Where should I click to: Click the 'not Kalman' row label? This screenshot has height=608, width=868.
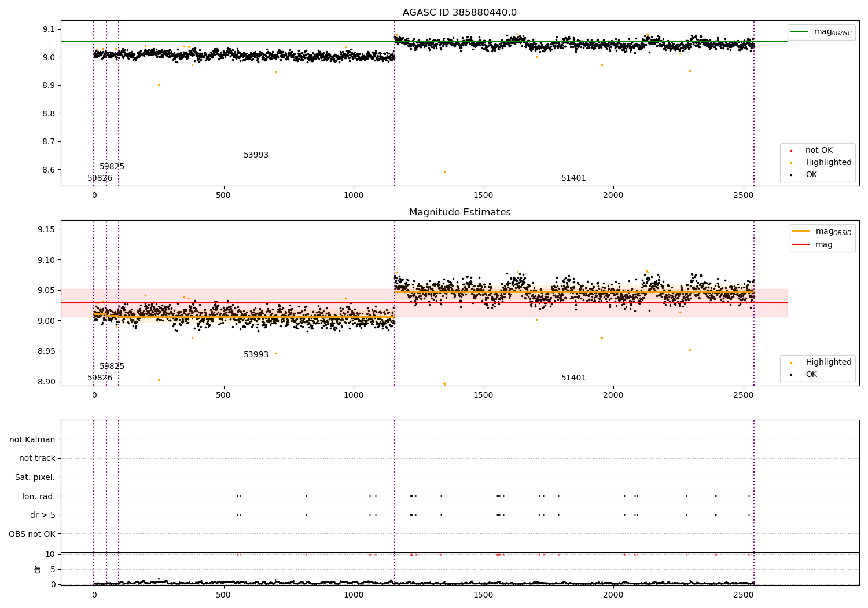[x=32, y=439]
